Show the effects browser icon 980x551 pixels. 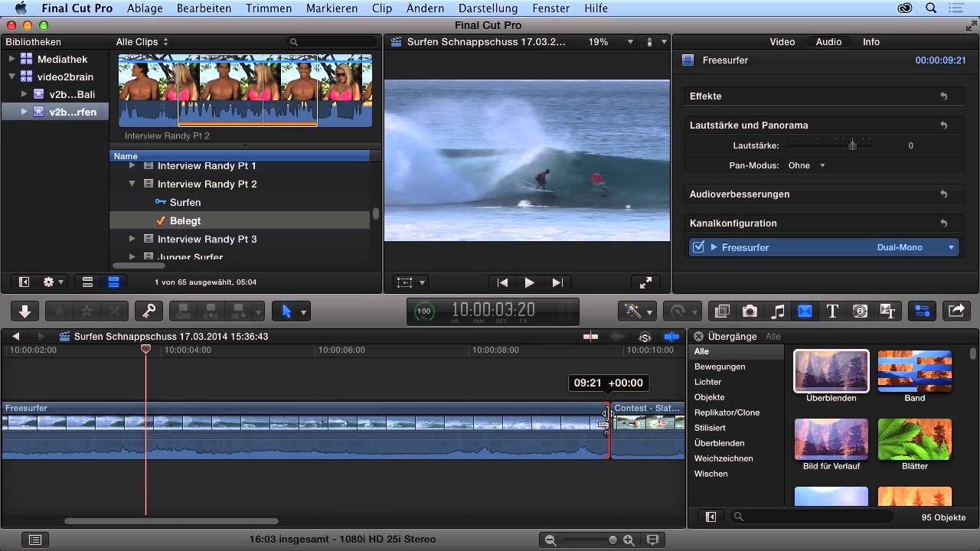pos(722,311)
